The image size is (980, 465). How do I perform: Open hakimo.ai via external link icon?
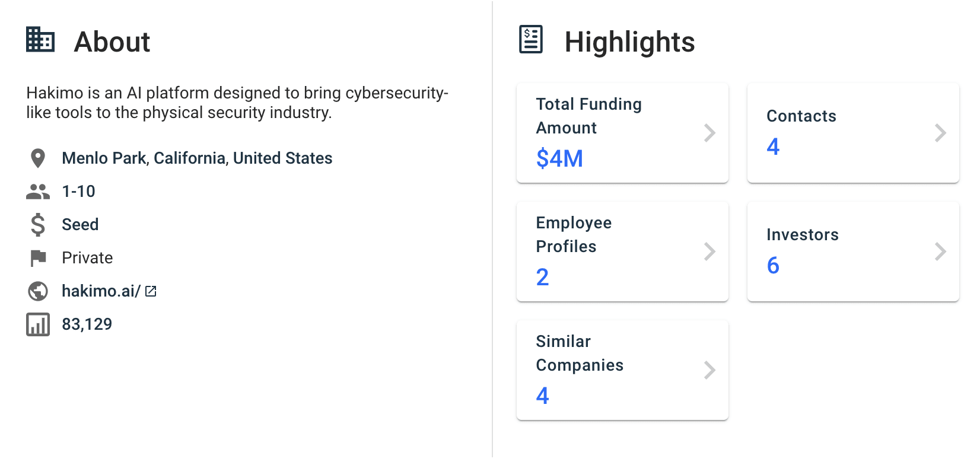(x=151, y=291)
